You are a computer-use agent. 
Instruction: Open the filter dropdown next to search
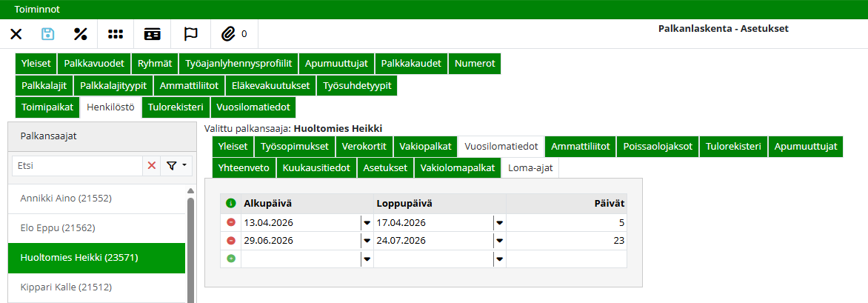pyautogui.click(x=176, y=166)
